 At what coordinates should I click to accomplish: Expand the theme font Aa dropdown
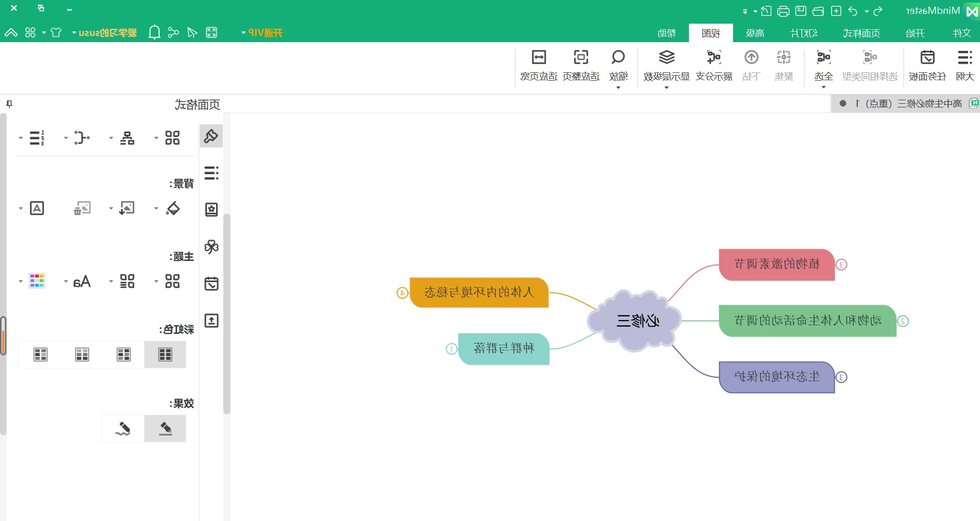[66, 282]
